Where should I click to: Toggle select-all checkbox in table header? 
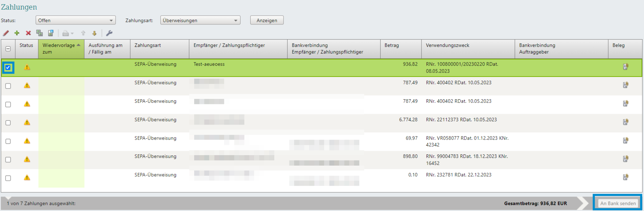[x=8, y=49]
